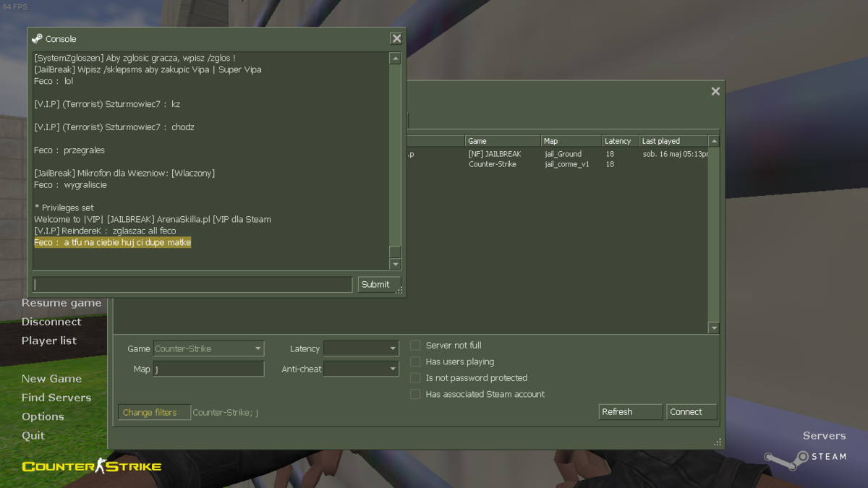The image size is (868, 488).
Task: Click the Refresh button
Action: 631,412
